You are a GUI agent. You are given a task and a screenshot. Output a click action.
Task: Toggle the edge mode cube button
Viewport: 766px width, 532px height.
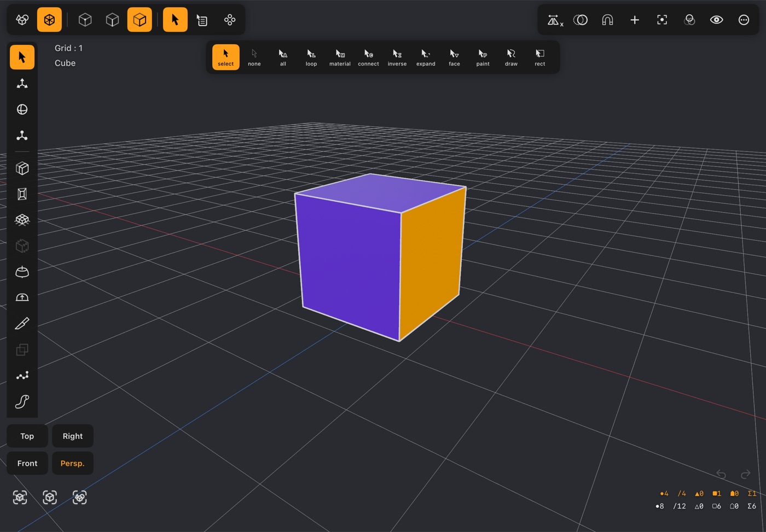[112, 20]
